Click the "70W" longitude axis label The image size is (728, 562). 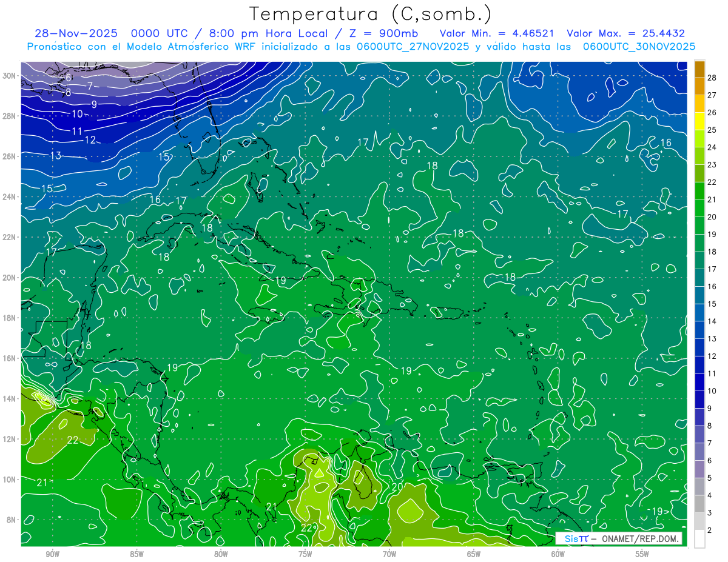[389, 554]
